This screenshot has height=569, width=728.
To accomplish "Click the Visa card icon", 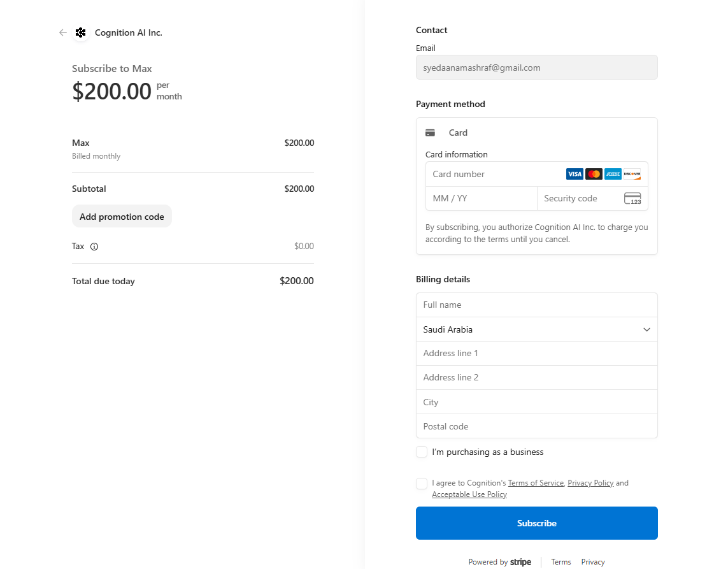I will click(575, 174).
